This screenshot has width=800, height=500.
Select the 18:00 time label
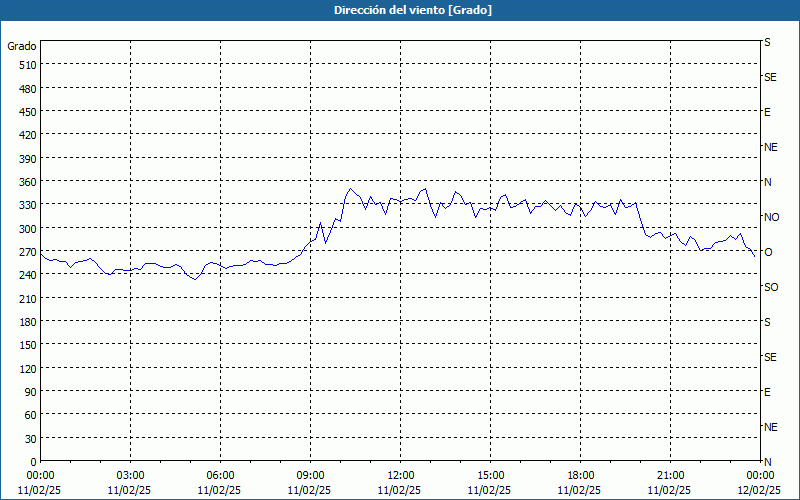click(x=580, y=476)
